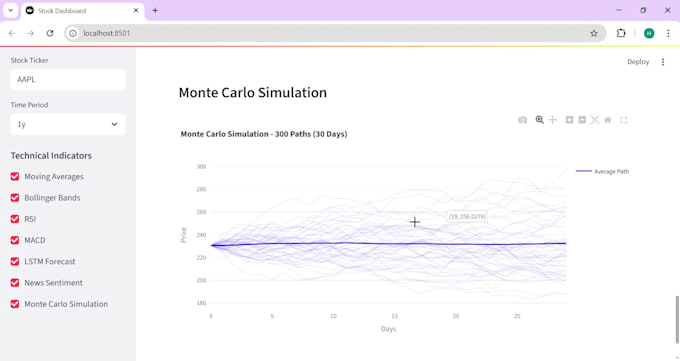Reload the browser page
The image size is (680, 361).
point(50,33)
